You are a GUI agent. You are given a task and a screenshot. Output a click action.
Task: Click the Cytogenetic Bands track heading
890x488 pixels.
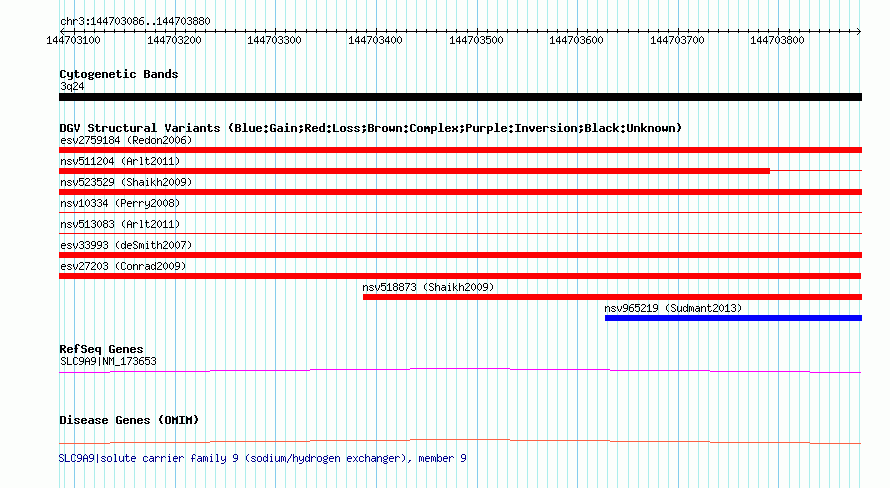click(119, 74)
